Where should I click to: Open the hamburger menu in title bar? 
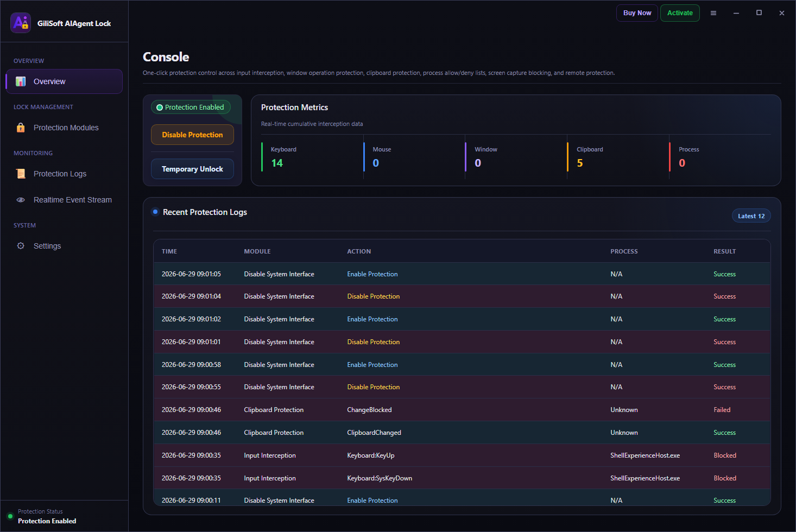coord(713,13)
